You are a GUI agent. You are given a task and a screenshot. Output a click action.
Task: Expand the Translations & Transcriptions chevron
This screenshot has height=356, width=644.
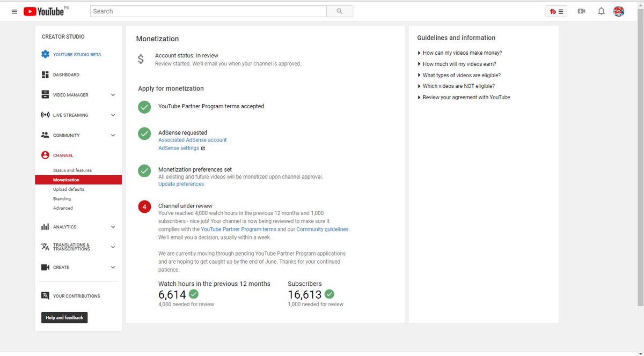coord(113,247)
